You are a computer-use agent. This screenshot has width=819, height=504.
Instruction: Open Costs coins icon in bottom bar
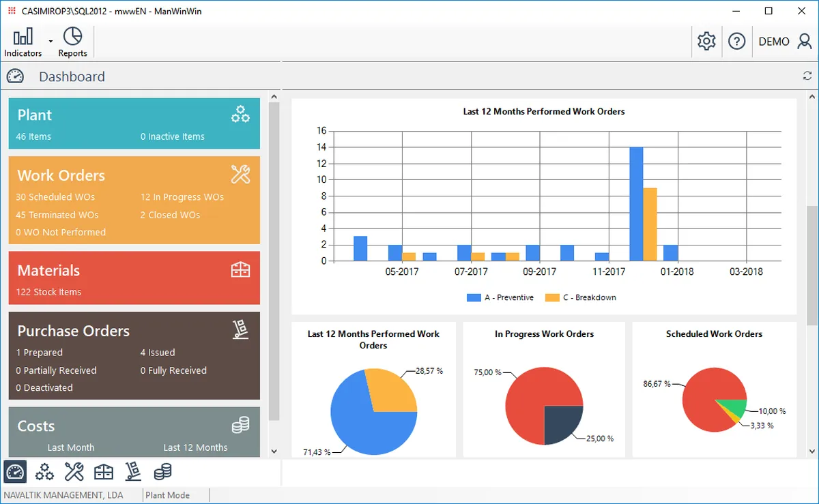coord(162,471)
